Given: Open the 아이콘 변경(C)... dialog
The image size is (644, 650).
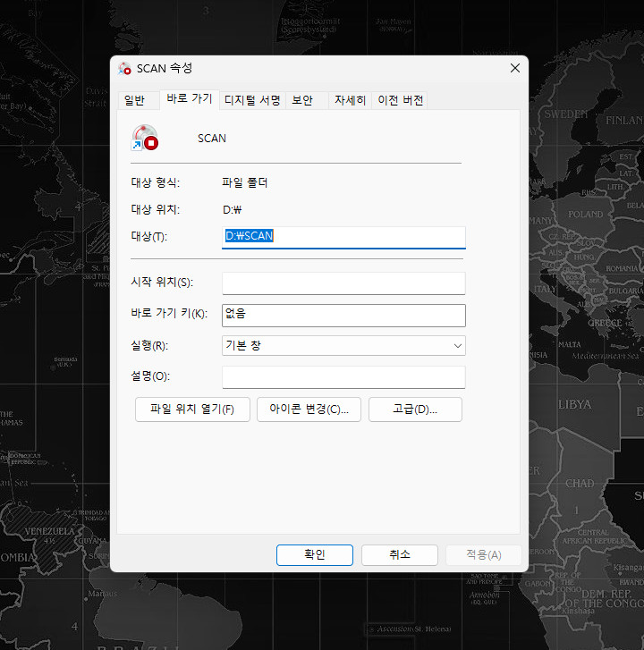Looking at the screenshot, I should 309,409.
